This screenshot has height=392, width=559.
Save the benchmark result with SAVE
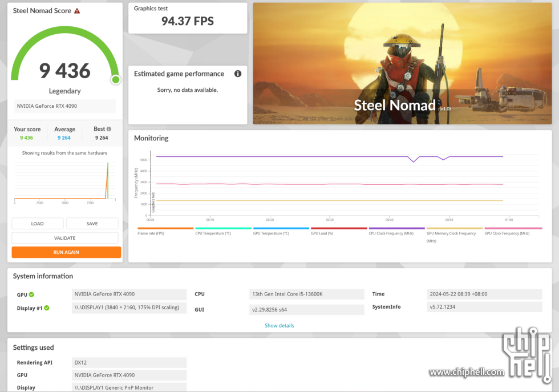(x=92, y=224)
